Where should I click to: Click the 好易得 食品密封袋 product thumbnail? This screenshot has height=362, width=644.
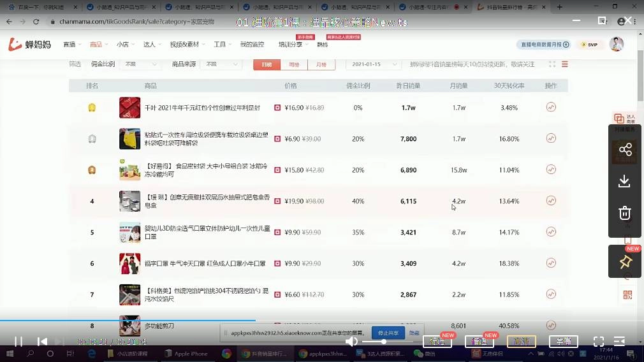coord(130,170)
